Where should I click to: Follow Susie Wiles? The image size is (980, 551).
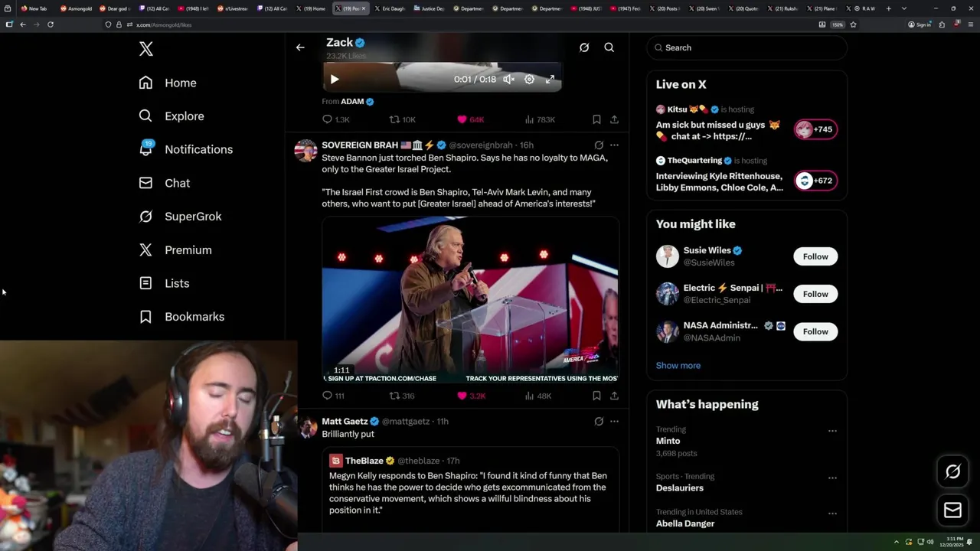[x=815, y=256]
